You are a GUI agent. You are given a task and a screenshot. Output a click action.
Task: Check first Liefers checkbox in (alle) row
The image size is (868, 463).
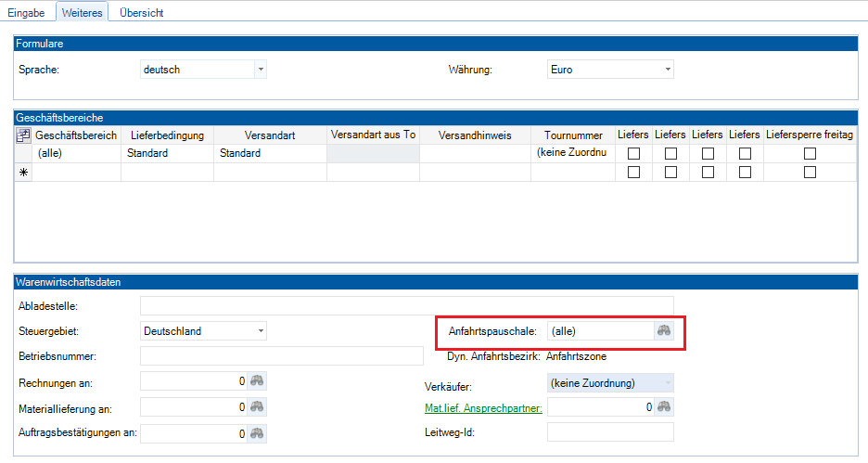point(633,153)
